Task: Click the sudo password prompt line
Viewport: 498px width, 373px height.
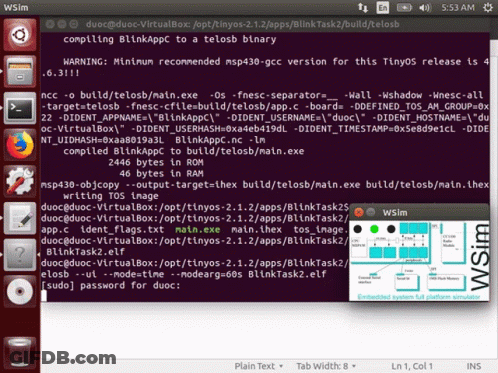Action: (x=111, y=285)
